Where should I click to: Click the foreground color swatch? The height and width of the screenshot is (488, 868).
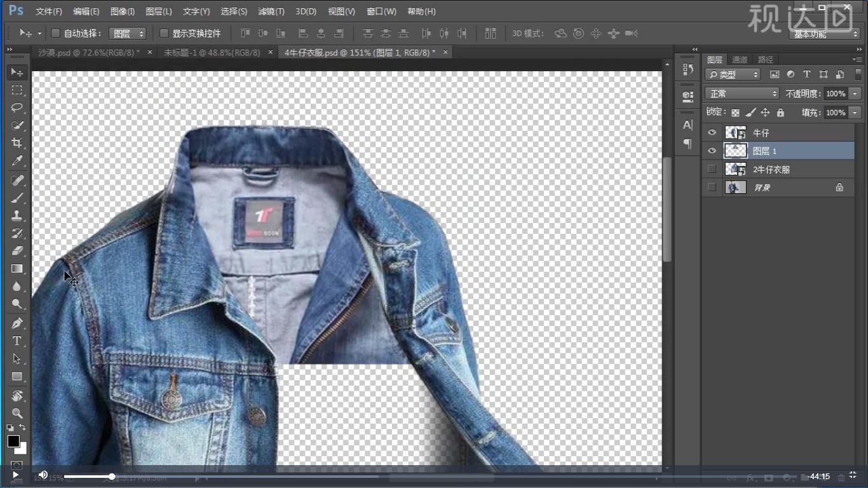tap(13, 441)
